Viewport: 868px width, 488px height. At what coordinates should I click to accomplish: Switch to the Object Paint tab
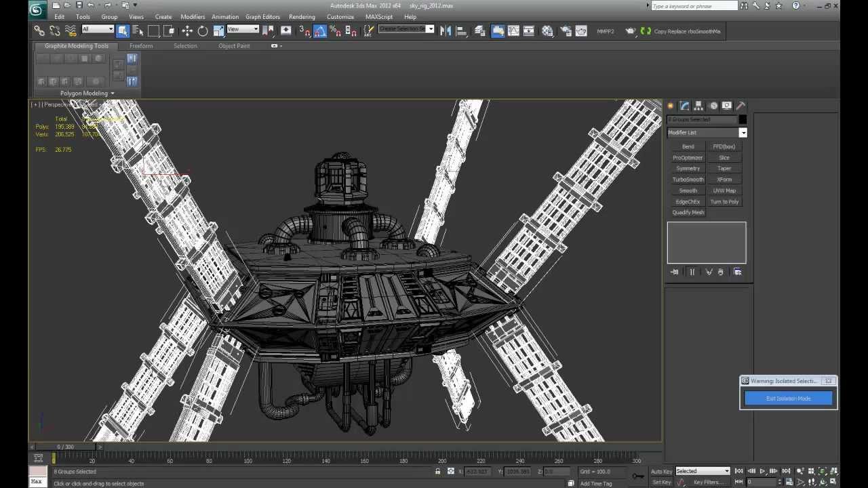click(234, 46)
